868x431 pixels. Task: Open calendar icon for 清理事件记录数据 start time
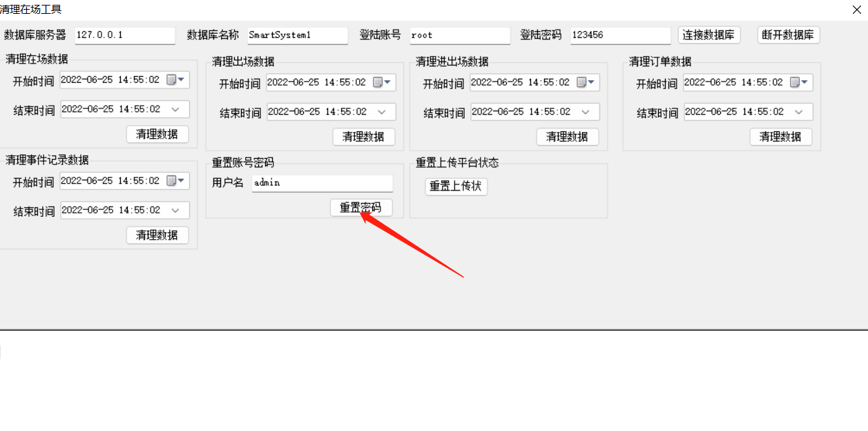(x=175, y=181)
